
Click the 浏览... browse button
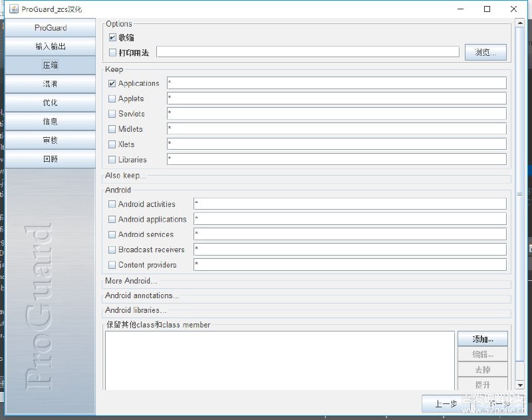tap(485, 53)
